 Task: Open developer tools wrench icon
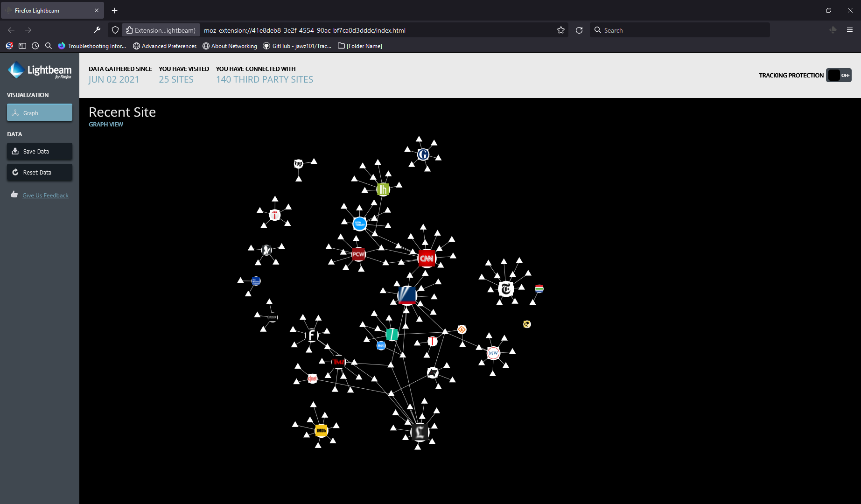(x=97, y=30)
